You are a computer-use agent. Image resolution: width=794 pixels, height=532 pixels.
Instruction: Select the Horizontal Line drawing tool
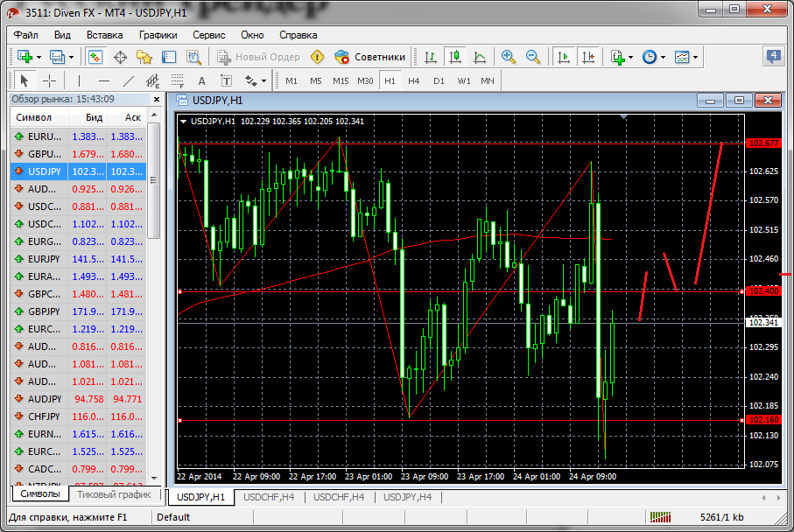(x=104, y=80)
